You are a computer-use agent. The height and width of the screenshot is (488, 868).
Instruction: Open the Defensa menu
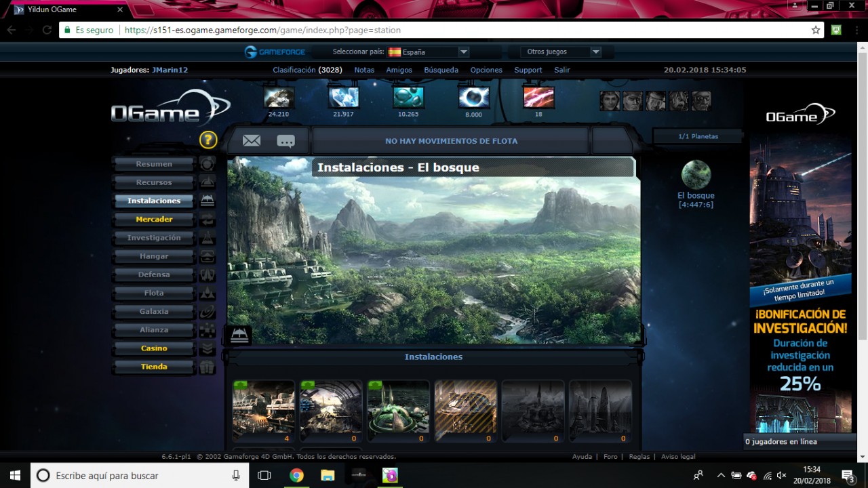(x=154, y=274)
